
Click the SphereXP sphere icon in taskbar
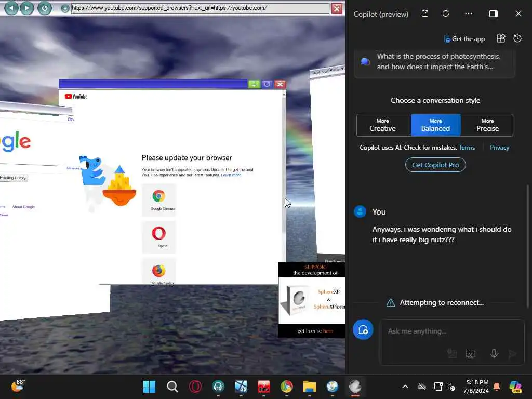(x=355, y=387)
